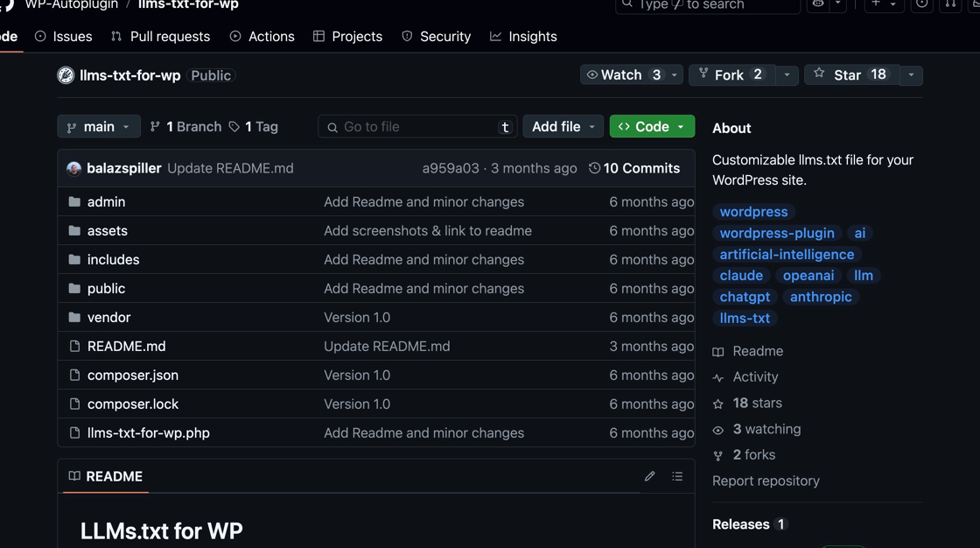This screenshot has width=980, height=548.
Task: View the 10 Commits history
Action: [634, 168]
